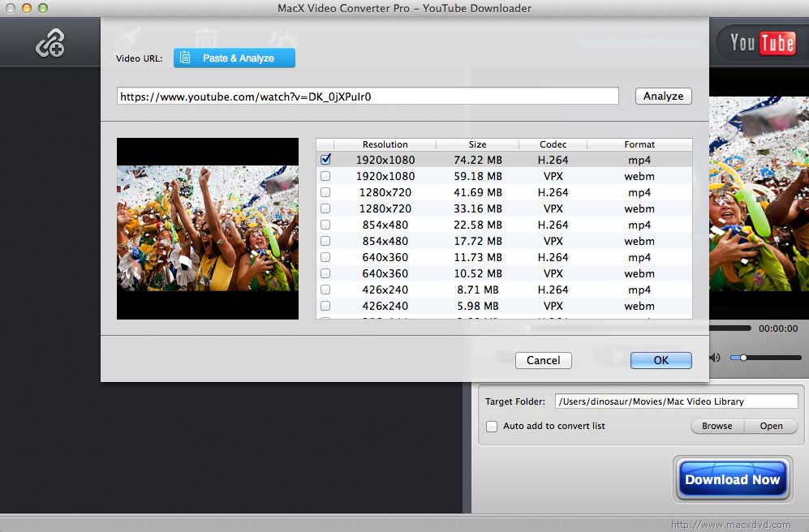Check the 426x240 8.71 MB mp4 row
This screenshot has width=809, height=532.
[x=325, y=290]
